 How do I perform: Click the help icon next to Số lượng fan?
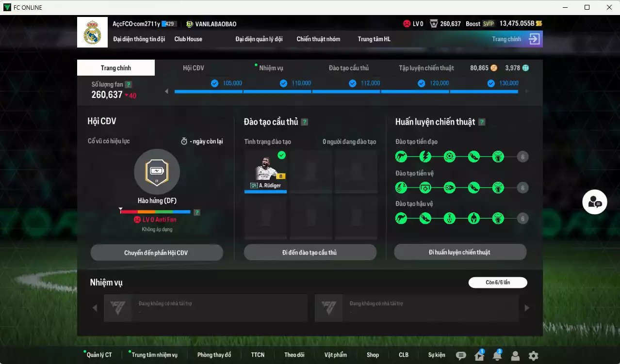128,84
